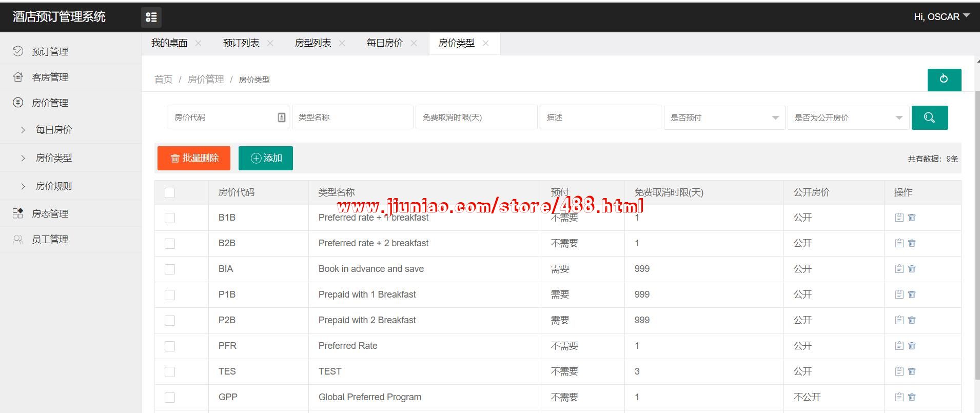Open the Hi, OSCAR user dropdown
Viewport: 980px width, 413px height.
click(941, 17)
